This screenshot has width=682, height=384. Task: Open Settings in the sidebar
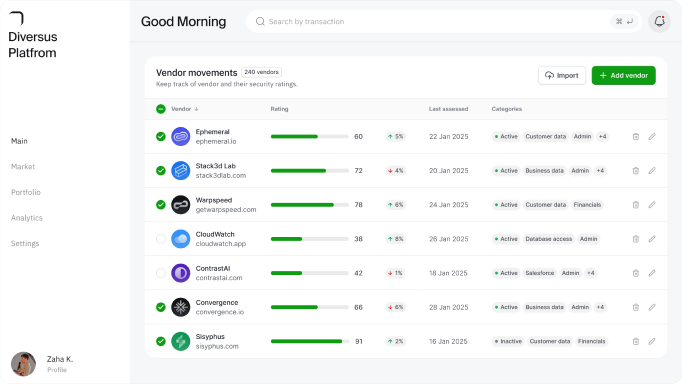point(25,244)
